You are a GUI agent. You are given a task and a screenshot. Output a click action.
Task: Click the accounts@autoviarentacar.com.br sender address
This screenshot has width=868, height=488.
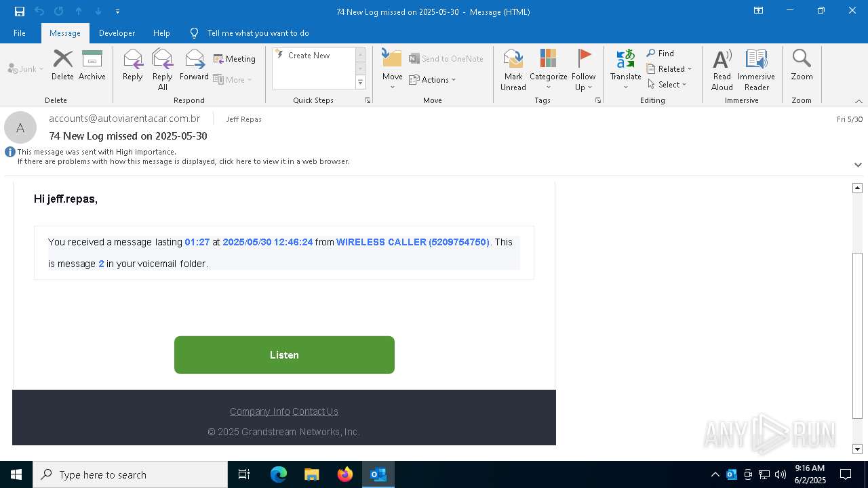(125, 119)
